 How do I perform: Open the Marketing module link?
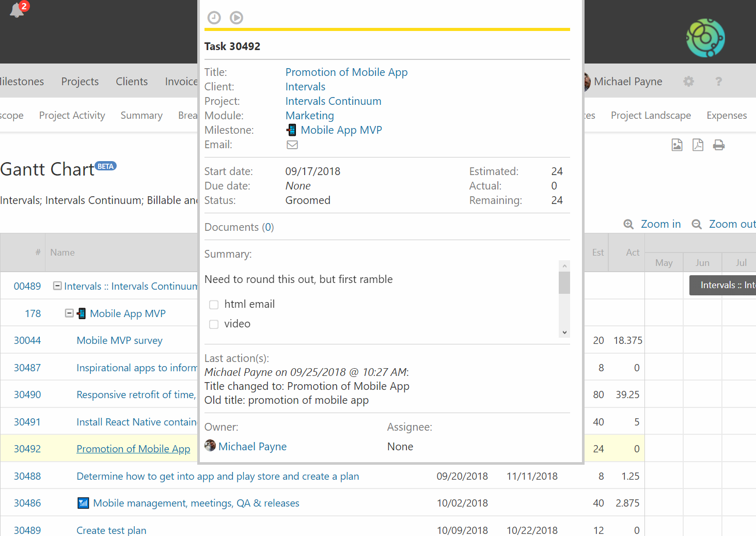(x=309, y=116)
